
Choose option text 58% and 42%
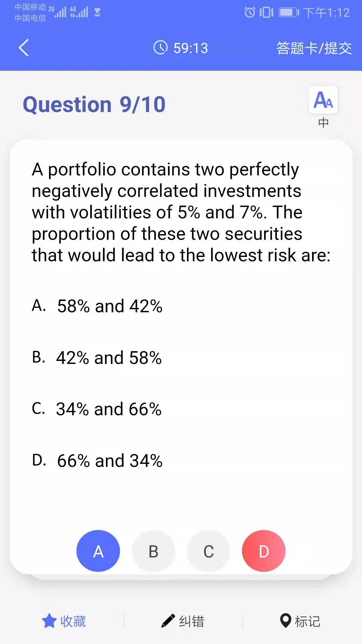tap(110, 306)
